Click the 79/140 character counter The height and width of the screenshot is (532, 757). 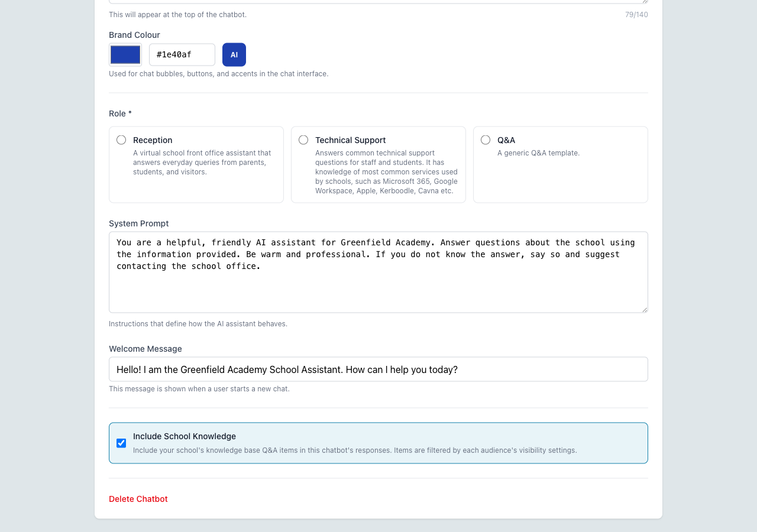point(636,15)
